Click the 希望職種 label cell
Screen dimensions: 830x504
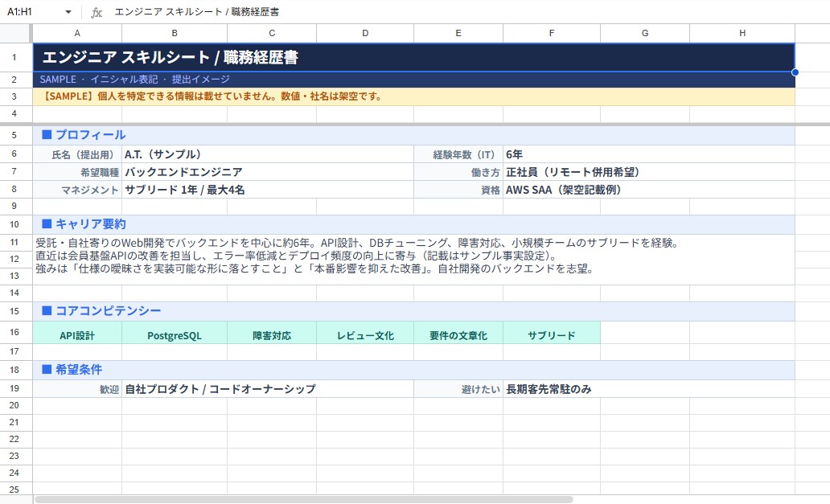(77, 172)
